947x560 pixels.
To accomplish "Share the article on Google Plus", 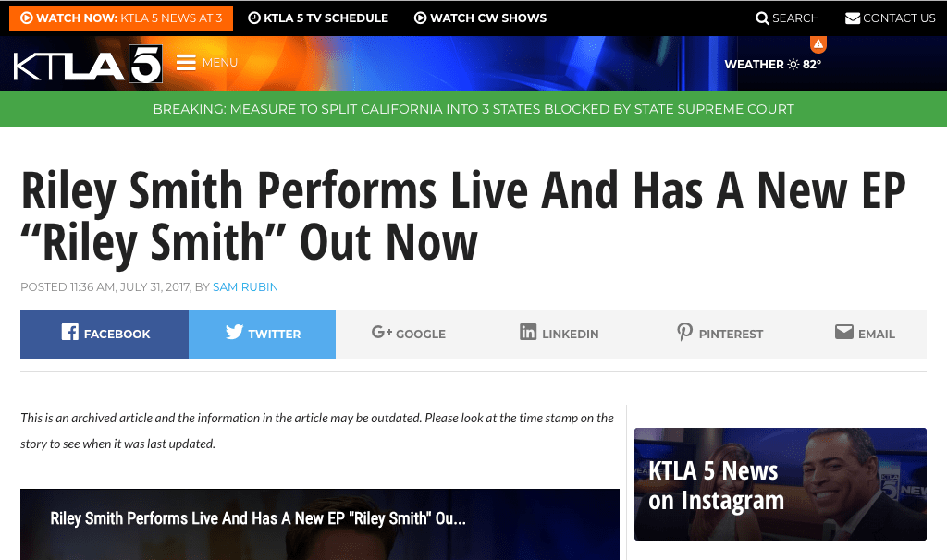I will coord(408,334).
